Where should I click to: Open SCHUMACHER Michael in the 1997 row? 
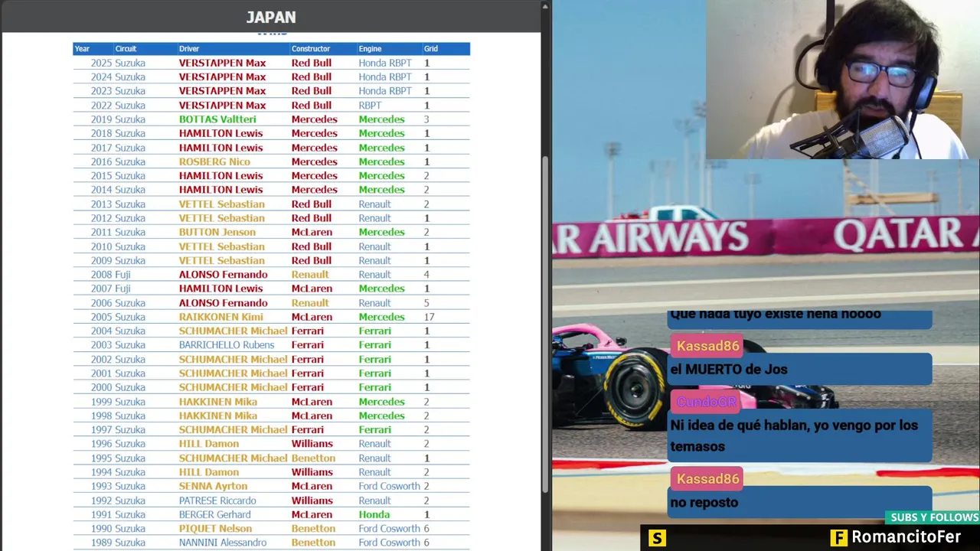233,430
